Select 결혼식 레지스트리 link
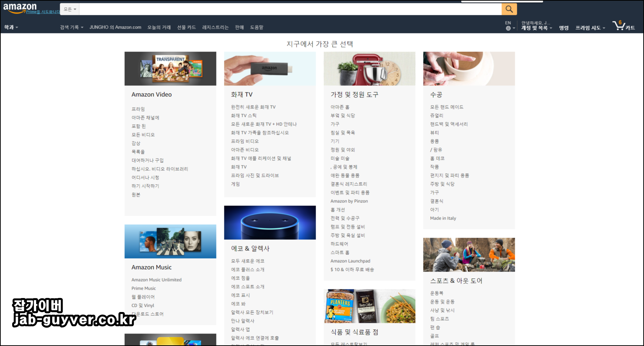 pyautogui.click(x=349, y=184)
